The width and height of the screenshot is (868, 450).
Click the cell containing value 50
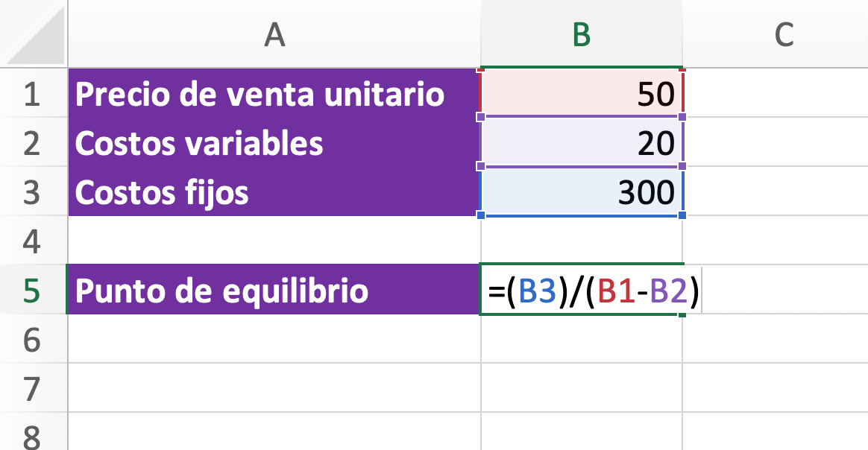[582, 95]
